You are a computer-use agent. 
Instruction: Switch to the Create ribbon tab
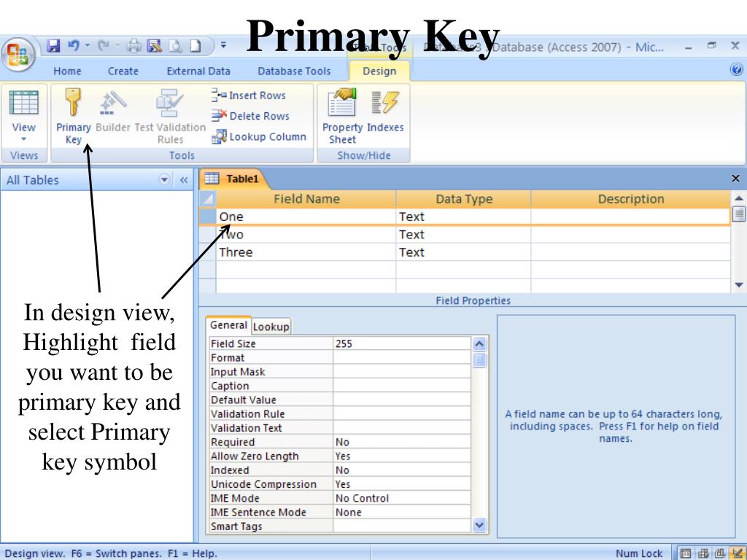[123, 71]
